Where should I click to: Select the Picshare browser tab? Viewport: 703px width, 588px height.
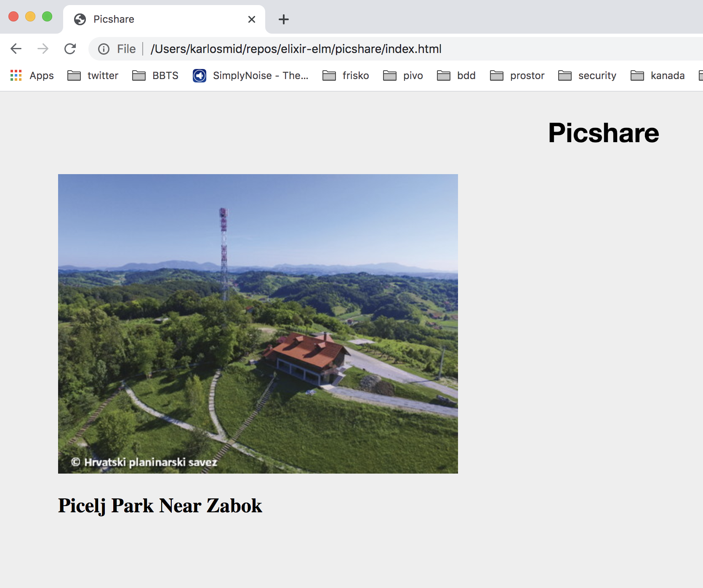pyautogui.click(x=164, y=19)
